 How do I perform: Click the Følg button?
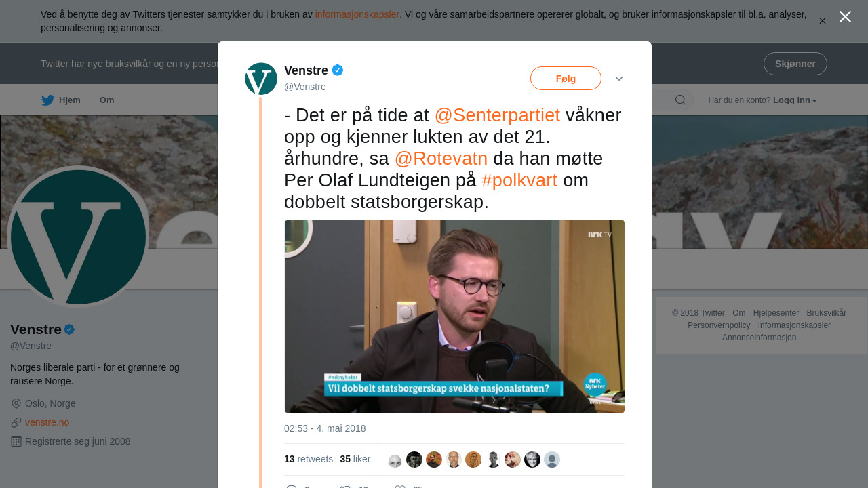[566, 79]
